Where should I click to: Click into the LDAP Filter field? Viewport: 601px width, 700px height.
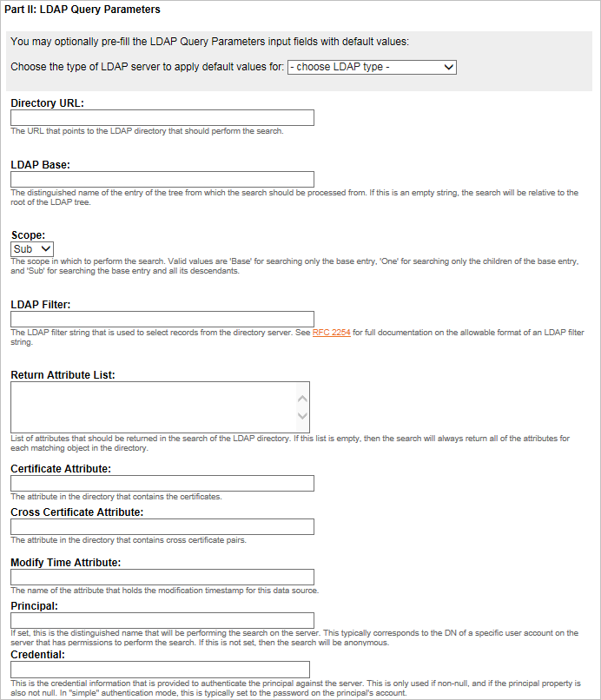pyautogui.click(x=162, y=319)
